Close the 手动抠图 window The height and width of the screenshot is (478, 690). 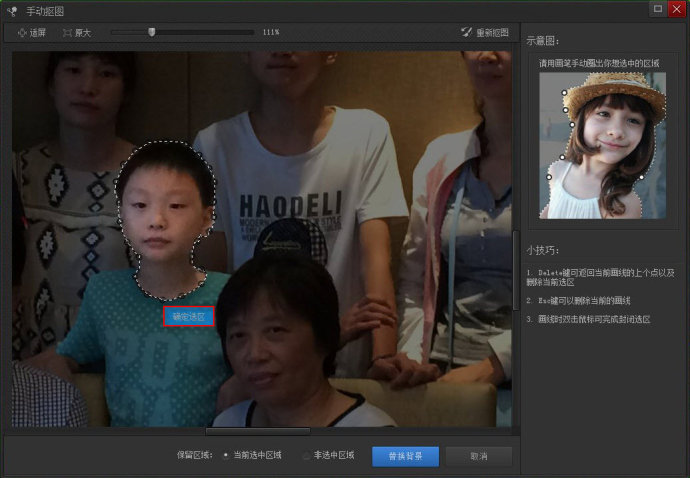pyautogui.click(x=677, y=9)
